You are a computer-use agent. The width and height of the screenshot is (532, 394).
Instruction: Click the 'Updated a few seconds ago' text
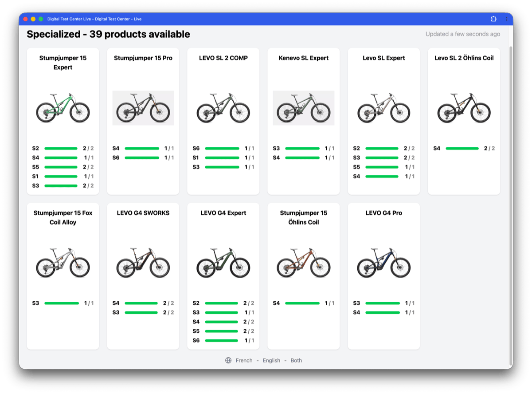coord(463,34)
